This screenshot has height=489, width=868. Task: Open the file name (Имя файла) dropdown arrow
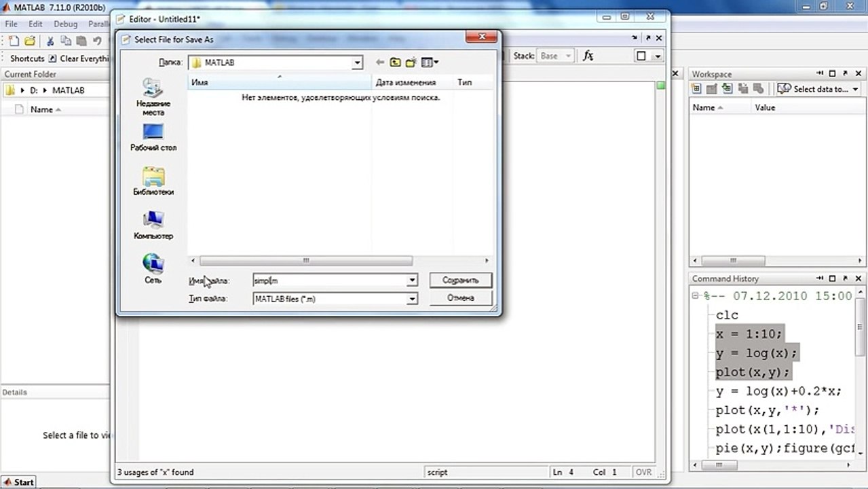(412, 280)
